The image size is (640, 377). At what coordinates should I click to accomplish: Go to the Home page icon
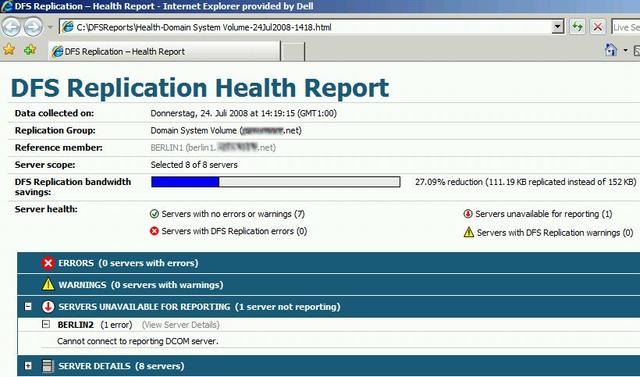pos(611,50)
